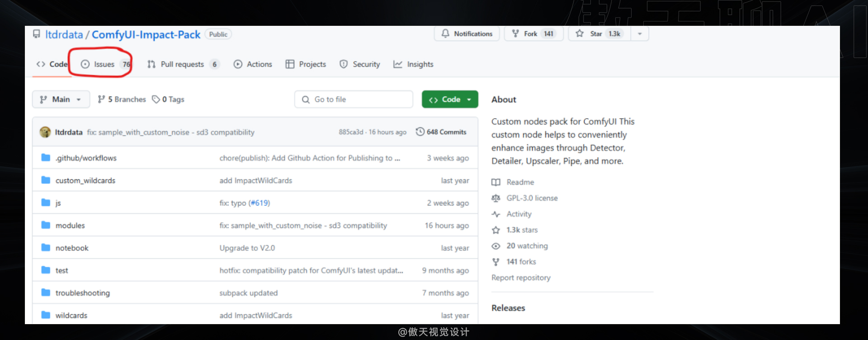This screenshot has width=868, height=340.
Task: Open the test folder
Action: (62, 271)
